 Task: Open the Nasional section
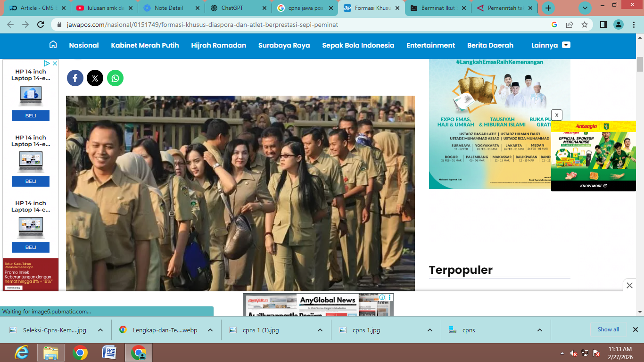[84, 45]
